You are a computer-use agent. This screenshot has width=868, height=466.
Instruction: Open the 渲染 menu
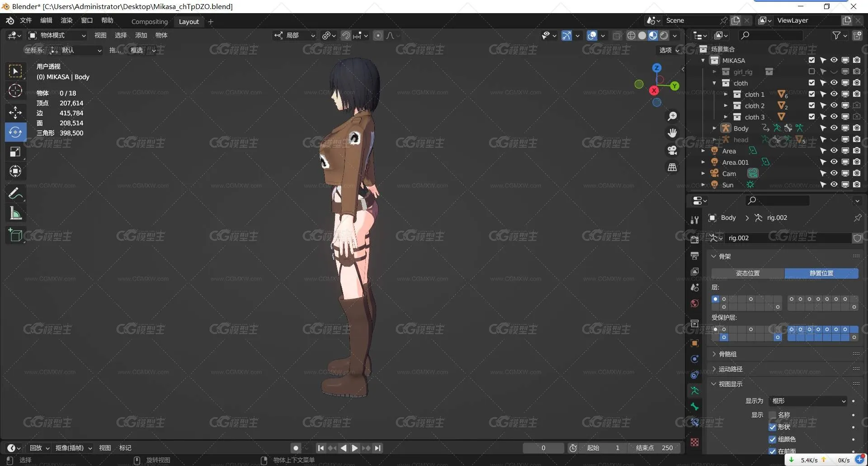click(x=66, y=20)
